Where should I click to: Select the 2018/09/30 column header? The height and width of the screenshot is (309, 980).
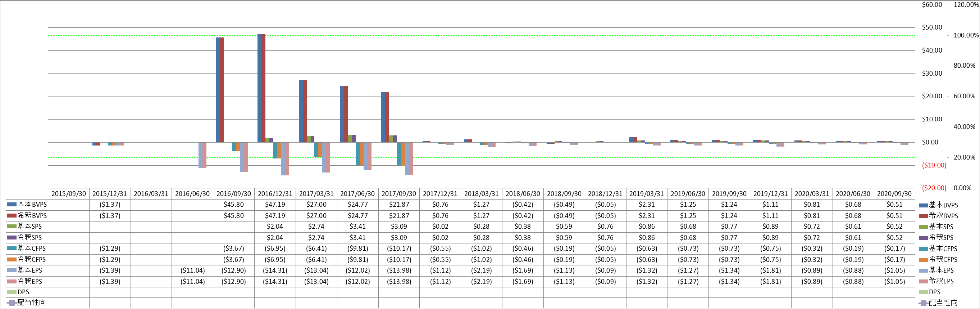(564, 193)
